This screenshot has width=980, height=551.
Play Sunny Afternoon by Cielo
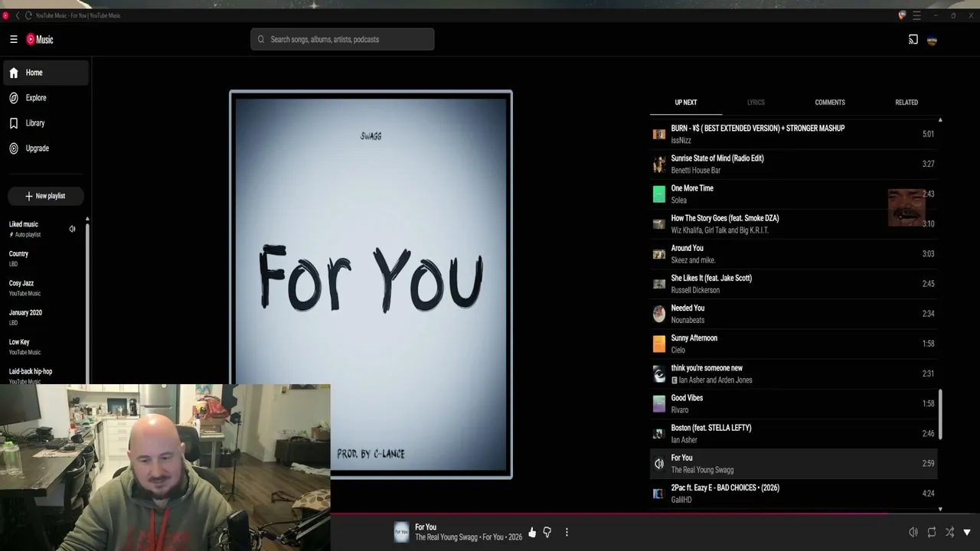click(793, 344)
